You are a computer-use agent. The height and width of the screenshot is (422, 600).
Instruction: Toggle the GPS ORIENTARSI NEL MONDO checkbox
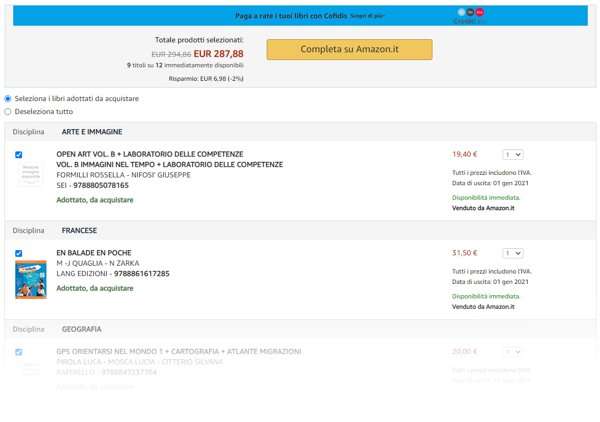[18, 352]
